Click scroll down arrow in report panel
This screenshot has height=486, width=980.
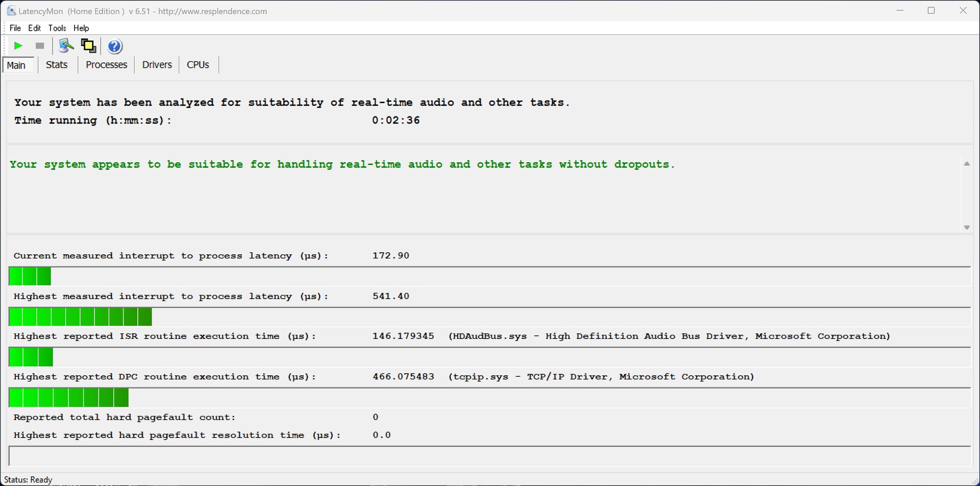pyautogui.click(x=967, y=228)
